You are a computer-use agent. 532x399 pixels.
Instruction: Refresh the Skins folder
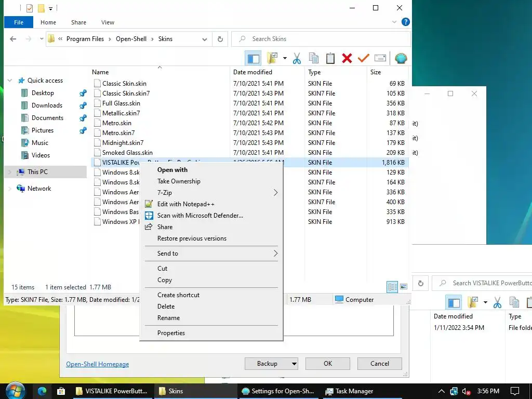[220, 39]
